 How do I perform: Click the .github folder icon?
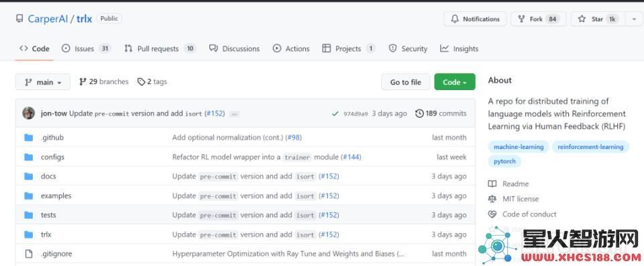28,137
